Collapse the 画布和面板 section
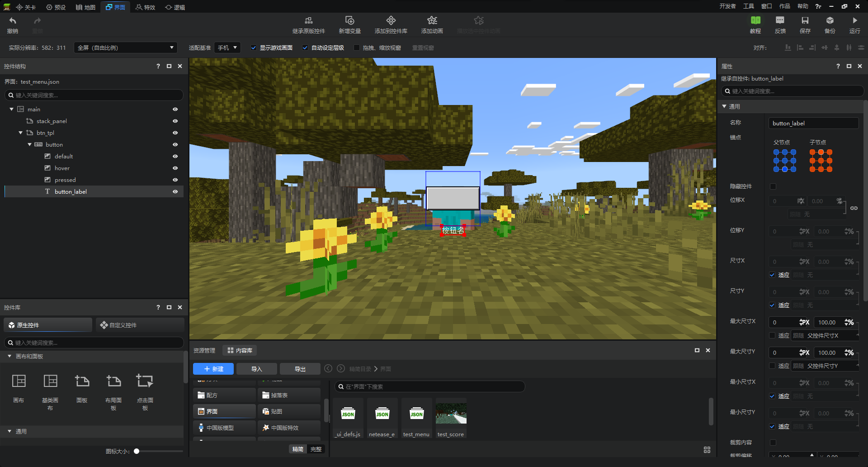The width and height of the screenshot is (868, 467). [9, 356]
